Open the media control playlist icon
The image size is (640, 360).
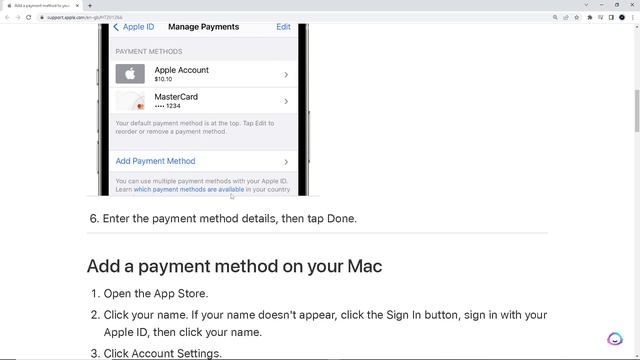click(600, 18)
